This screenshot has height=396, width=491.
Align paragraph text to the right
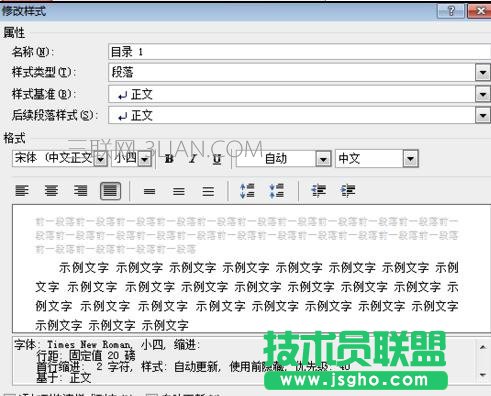pos(81,191)
